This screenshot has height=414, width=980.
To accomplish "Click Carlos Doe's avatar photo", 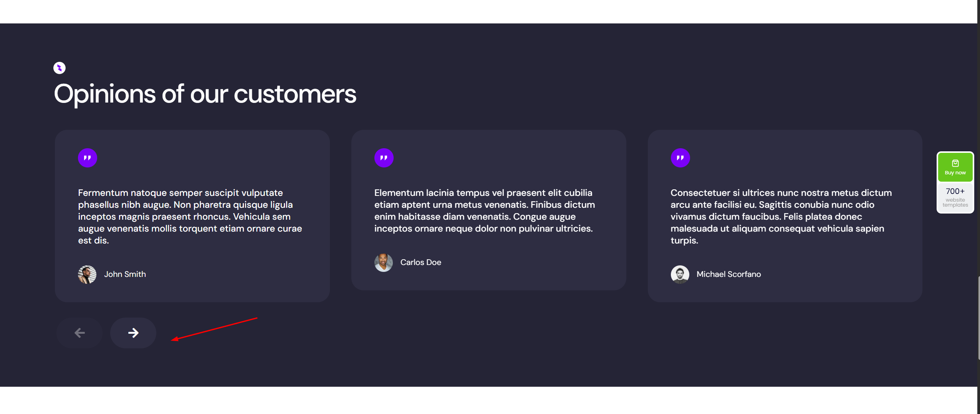I will [x=383, y=263].
